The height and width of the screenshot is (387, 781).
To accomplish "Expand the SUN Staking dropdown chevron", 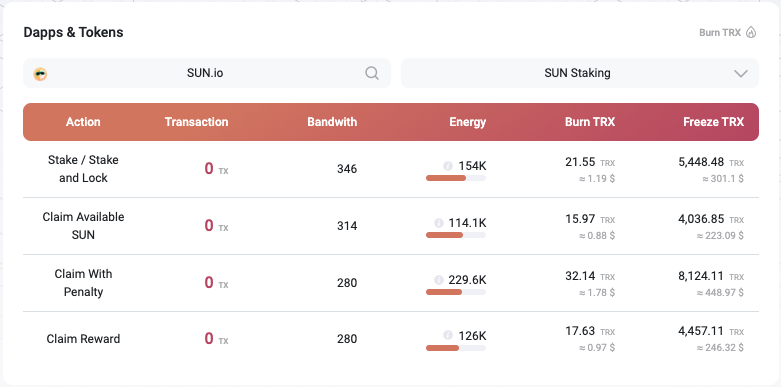I will pyautogui.click(x=741, y=74).
